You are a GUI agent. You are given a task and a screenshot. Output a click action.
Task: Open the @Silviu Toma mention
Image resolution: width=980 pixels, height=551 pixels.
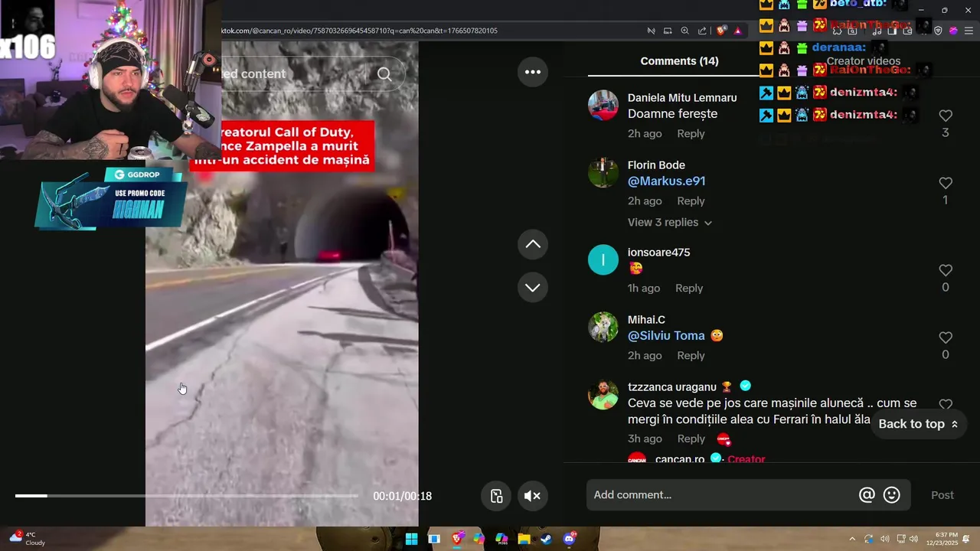coord(666,336)
